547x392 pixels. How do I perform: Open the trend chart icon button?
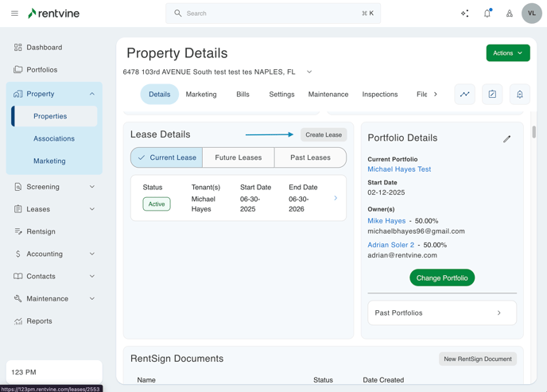click(465, 95)
